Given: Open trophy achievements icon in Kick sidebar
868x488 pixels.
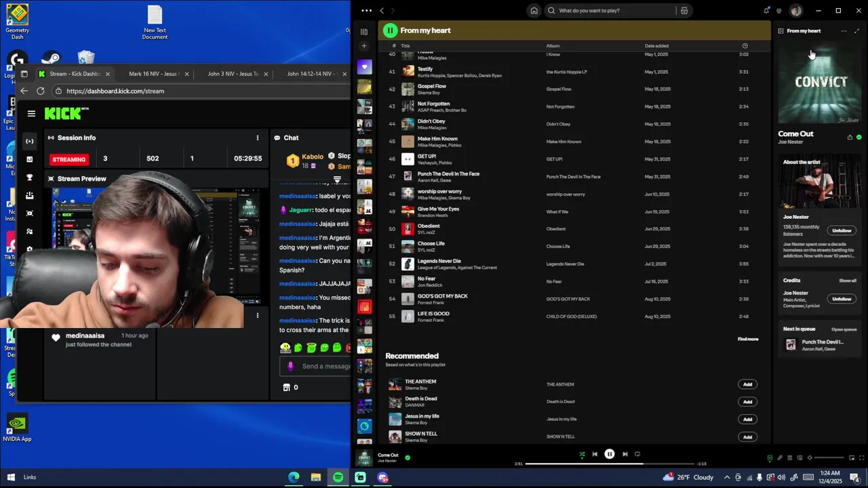Looking at the screenshot, I should click(29, 178).
